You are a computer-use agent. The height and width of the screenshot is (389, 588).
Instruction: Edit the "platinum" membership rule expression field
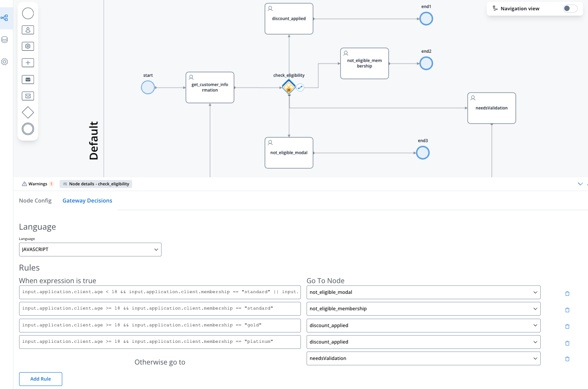160,342
